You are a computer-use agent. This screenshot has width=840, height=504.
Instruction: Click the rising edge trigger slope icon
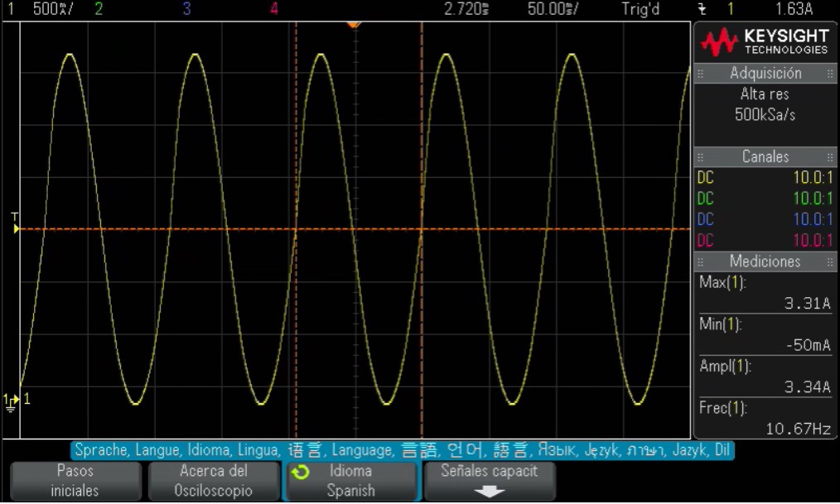click(702, 9)
